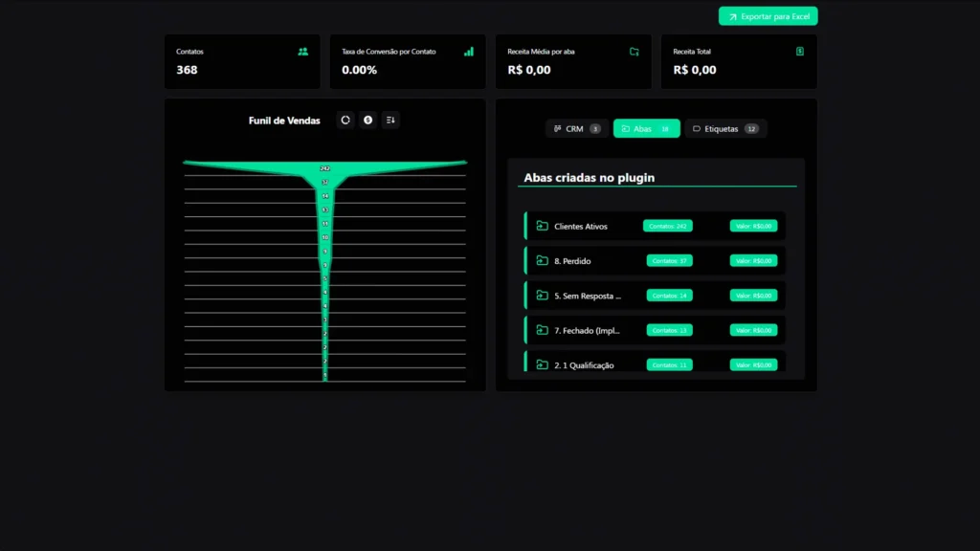Click the Contatos: 13 badge
Viewport: 980px width, 551px height.
pos(669,330)
